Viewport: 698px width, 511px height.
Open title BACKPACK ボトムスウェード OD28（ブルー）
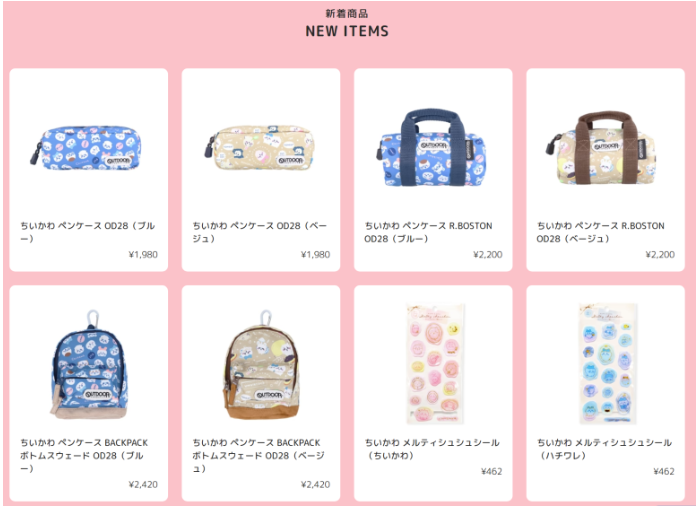coord(84,455)
